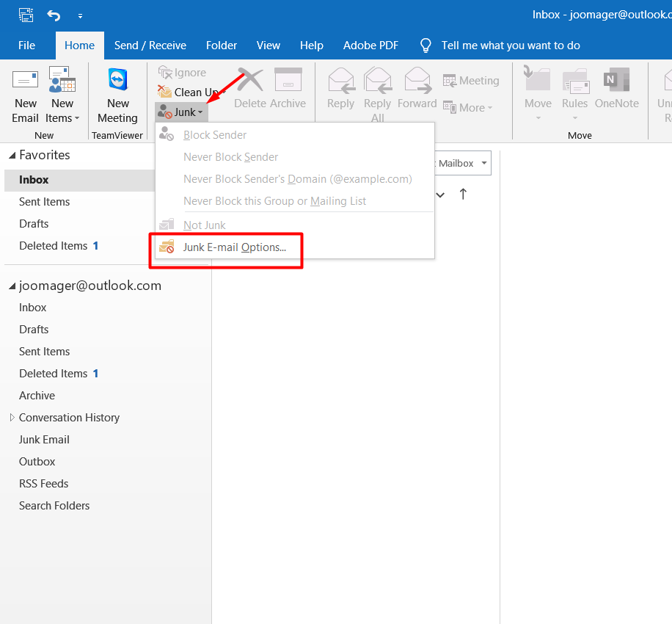Choose Junk E-mail Options menu entry

234,247
